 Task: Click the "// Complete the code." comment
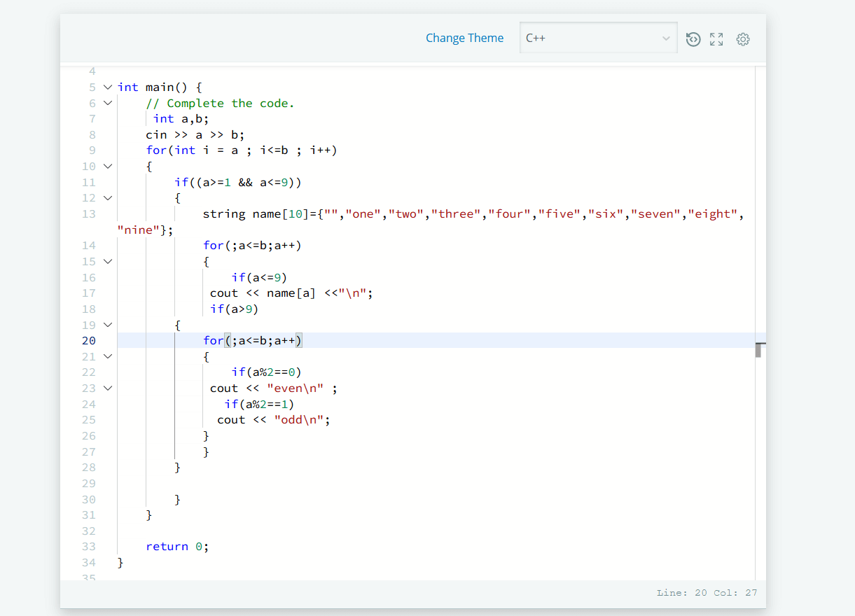(x=220, y=104)
